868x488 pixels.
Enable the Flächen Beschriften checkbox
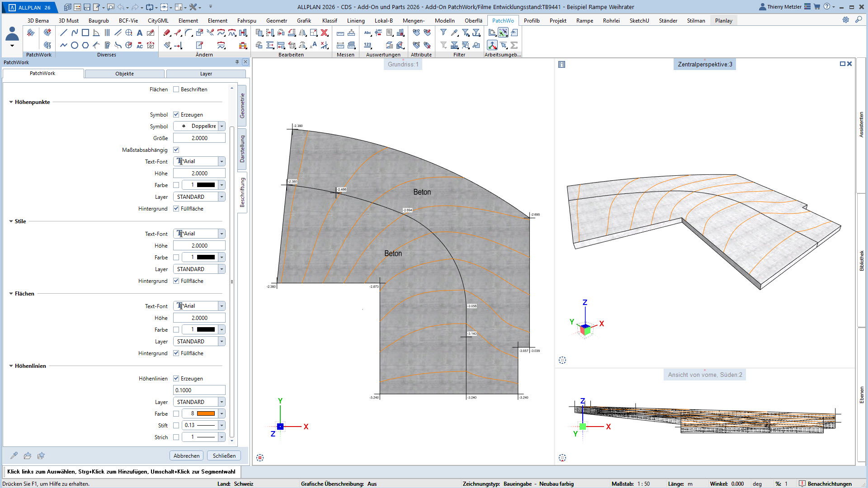pyautogui.click(x=176, y=89)
